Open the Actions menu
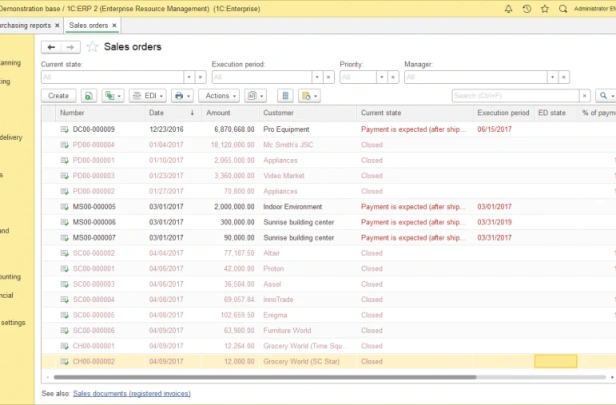 (x=219, y=96)
